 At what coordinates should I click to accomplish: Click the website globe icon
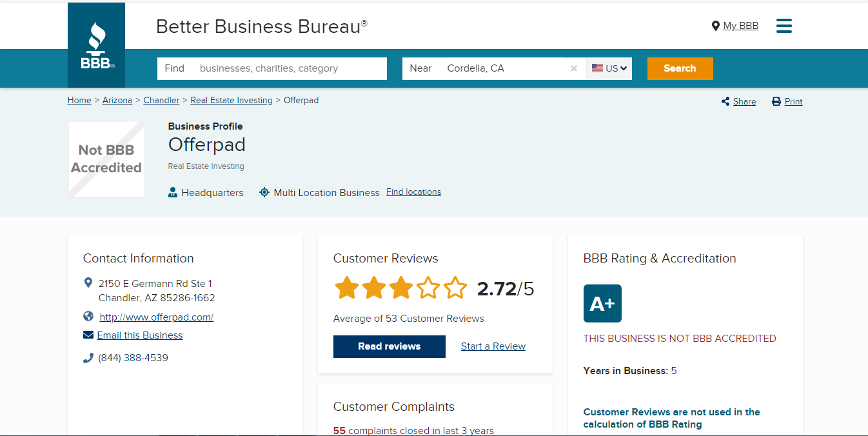click(88, 316)
